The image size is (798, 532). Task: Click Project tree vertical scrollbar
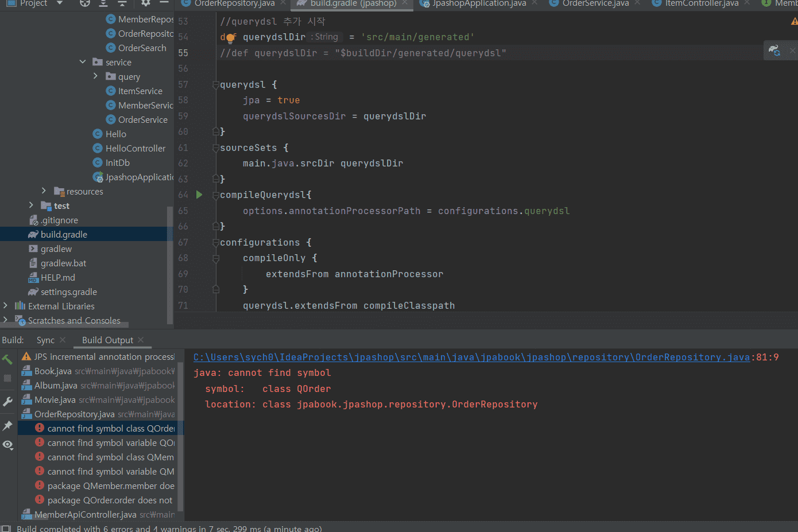[x=170, y=264]
